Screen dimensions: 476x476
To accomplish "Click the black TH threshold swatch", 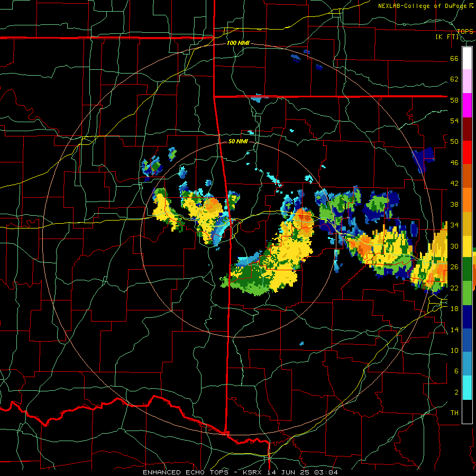I will 467,411.
